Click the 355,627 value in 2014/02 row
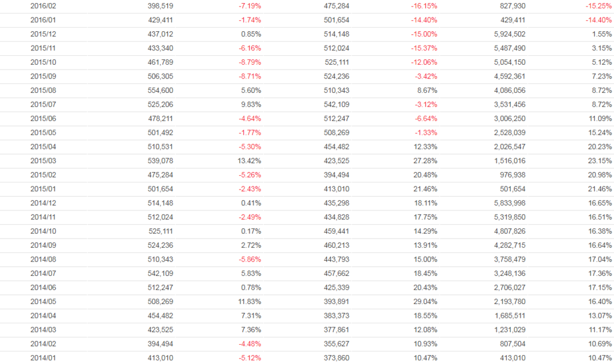This screenshot has height=364, width=614. 337,344
